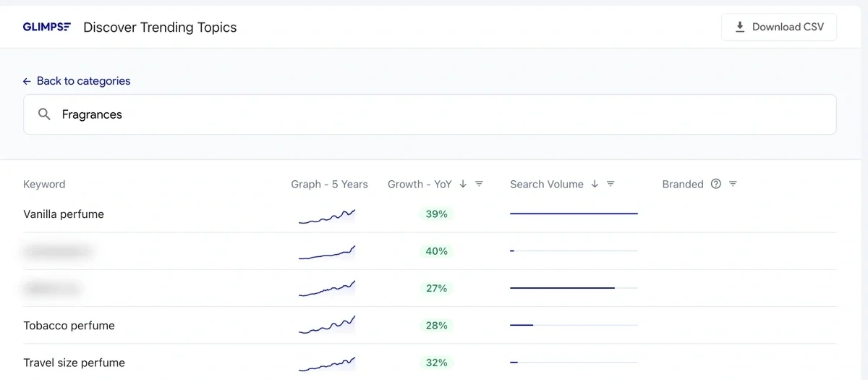View Tobacco perfume 5-year trend graph
This screenshot has height=380, width=868.
click(327, 326)
